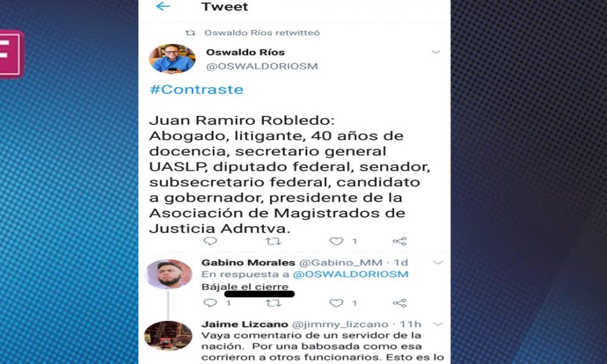Open options chevron on Oswaldo Ríos's tweet
The width and height of the screenshot is (607, 364).
pyautogui.click(x=436, y=52)
